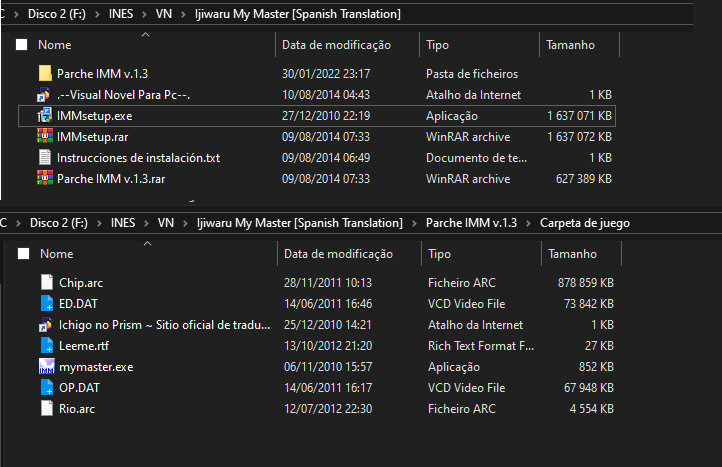The width and height of the screenshot is (722, 467).
Task: Open chevron after VN in top window
Action: [x=183, y=14]
